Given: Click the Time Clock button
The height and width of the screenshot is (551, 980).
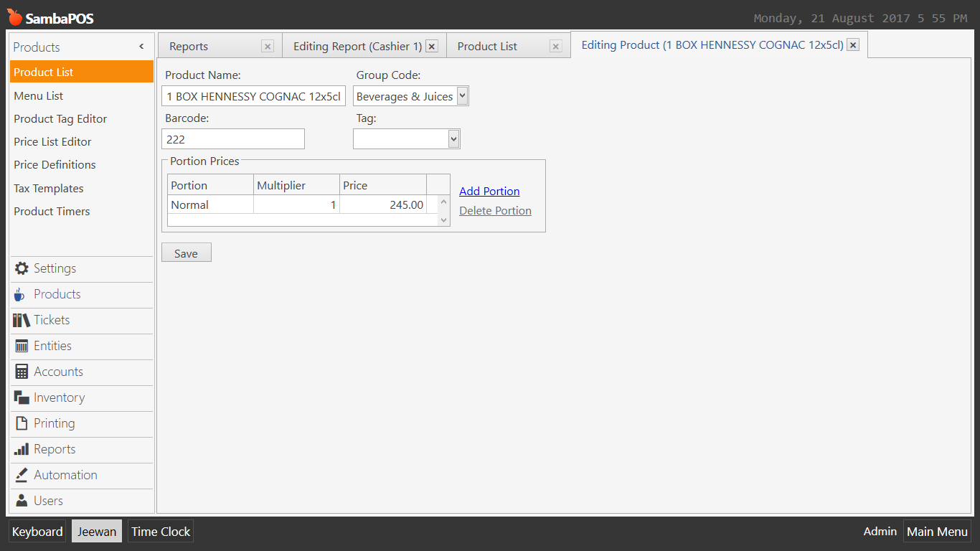Looking at the screenshot, I should [161, 532].
